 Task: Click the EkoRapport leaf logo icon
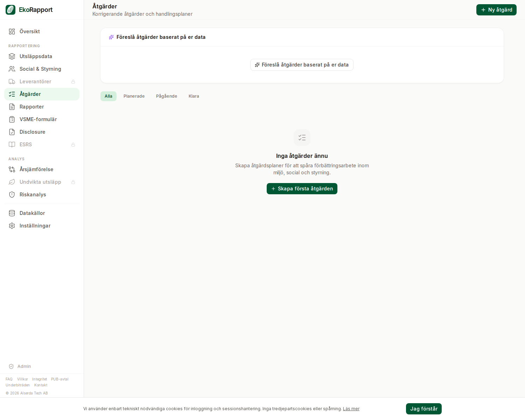[10, 10]
